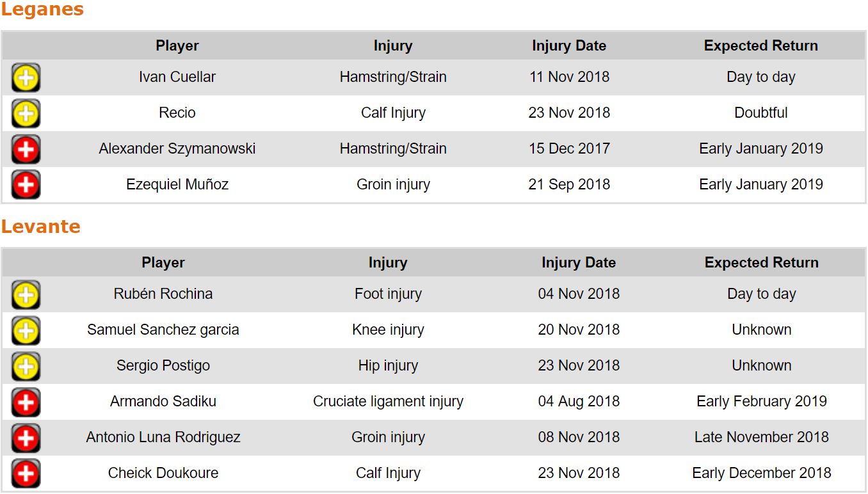The height and width of the screenshot is (494, 868).
Task: Click yellow status icon next to Recio
Action: tap(26, 114)
